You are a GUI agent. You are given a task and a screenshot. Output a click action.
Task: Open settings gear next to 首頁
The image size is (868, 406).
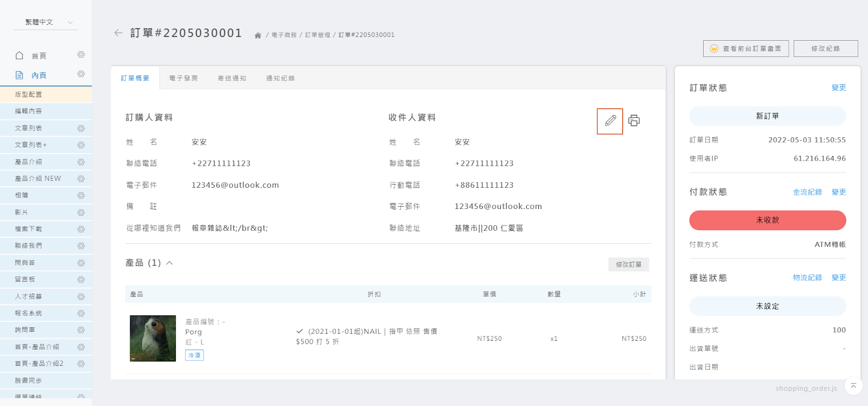(81, 55)
